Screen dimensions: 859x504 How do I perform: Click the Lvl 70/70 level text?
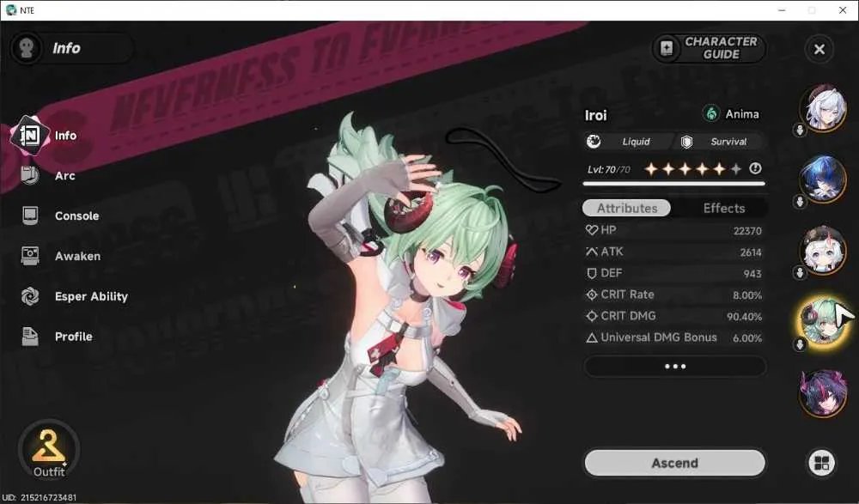tap(609, 169)
